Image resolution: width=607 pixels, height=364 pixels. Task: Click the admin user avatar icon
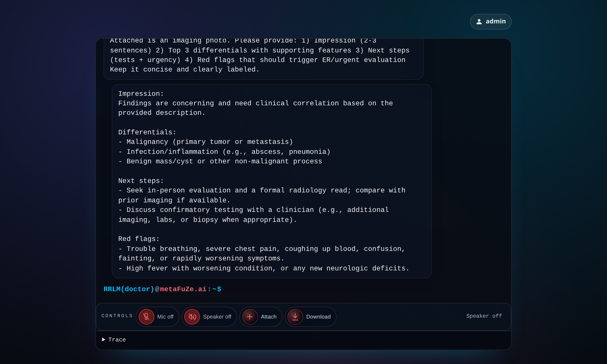click(479, 22)
